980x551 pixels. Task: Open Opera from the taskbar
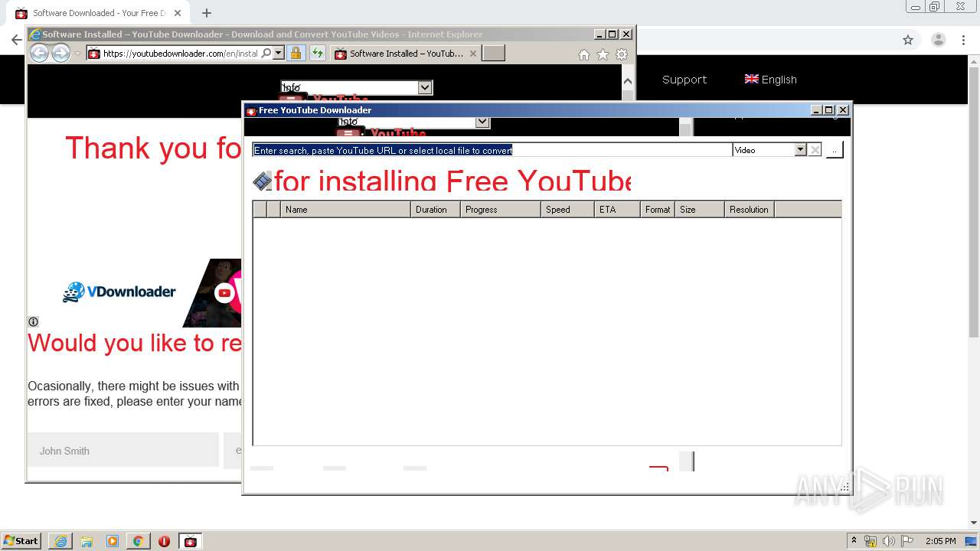click(x=164, y=541)
